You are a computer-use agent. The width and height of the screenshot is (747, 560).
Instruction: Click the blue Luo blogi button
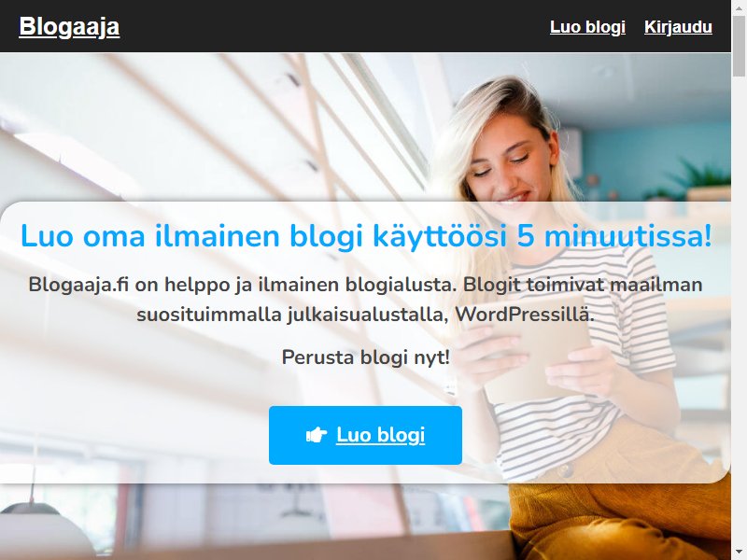(365, 435)
